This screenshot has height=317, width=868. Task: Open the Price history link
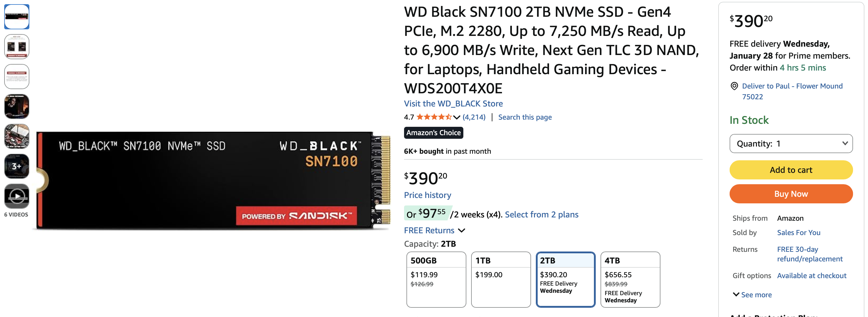pos(427,195)
